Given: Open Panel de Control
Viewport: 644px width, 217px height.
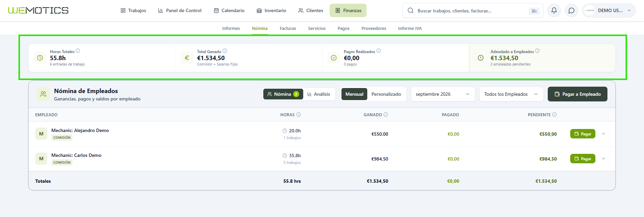Looking at the screenshot, I should [x=179, y=10].
